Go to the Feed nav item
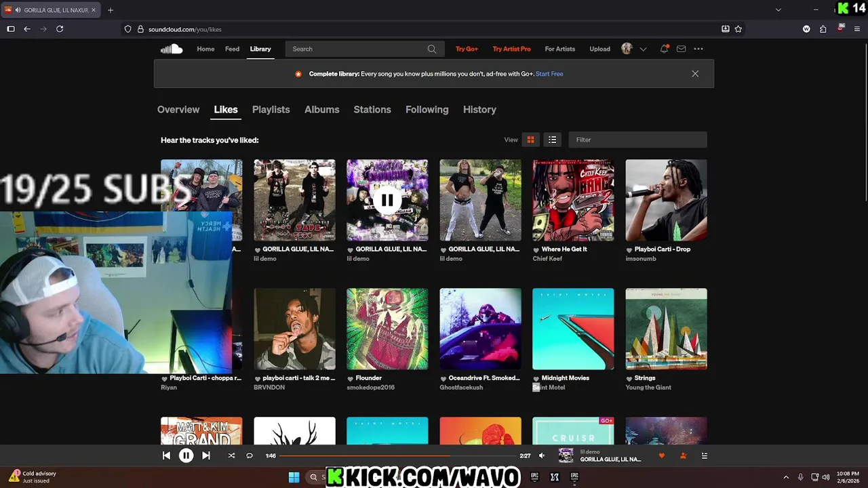 click(232, 49)
